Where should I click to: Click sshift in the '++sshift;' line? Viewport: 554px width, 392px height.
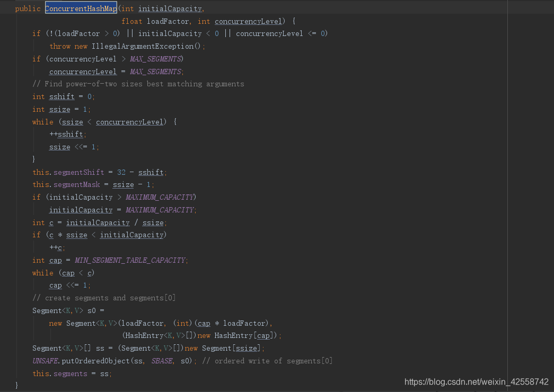(71, 134)
